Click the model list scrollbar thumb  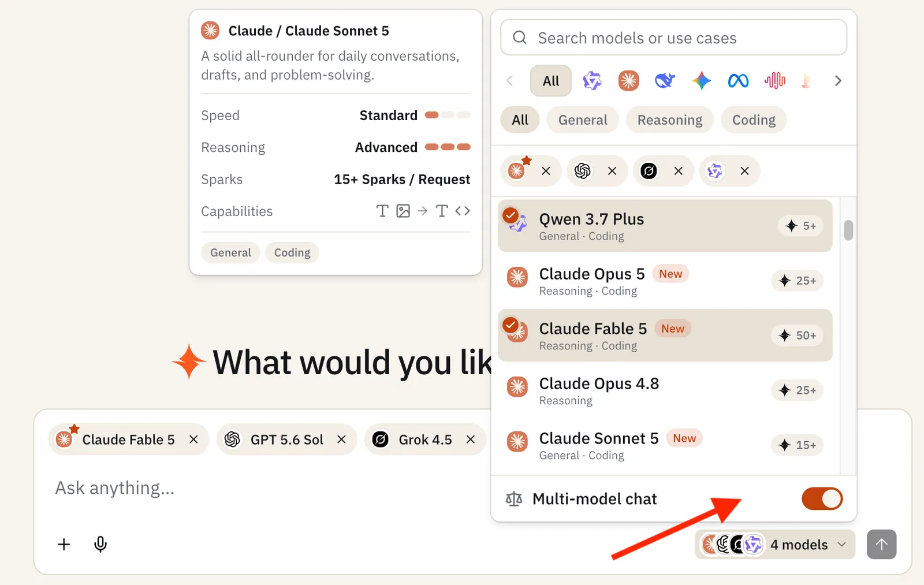click(848, 230)
